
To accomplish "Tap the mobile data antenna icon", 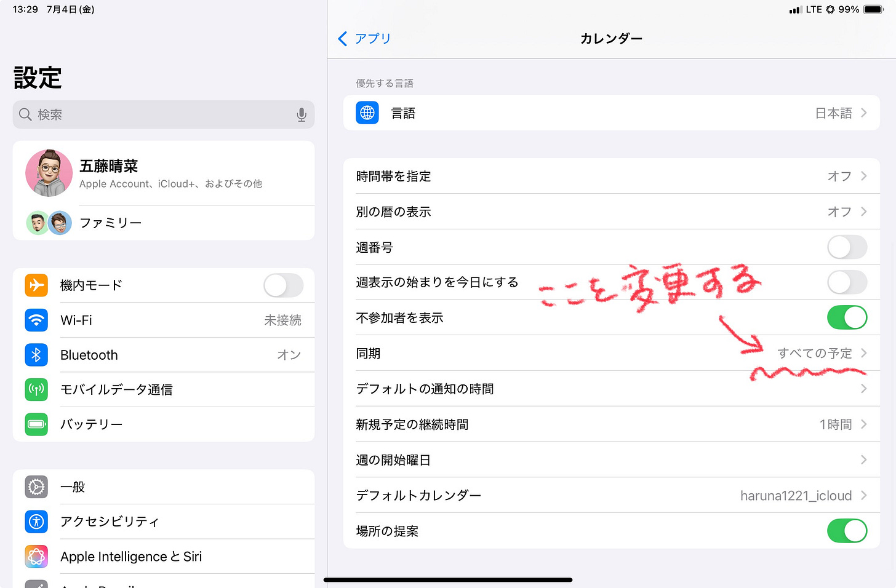I will tap(36, 389).
